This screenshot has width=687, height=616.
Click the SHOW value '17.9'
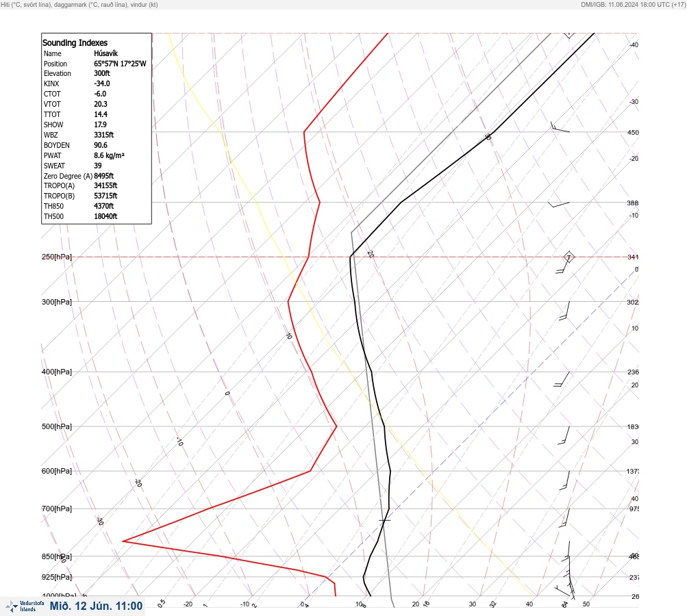coord(100,125)
